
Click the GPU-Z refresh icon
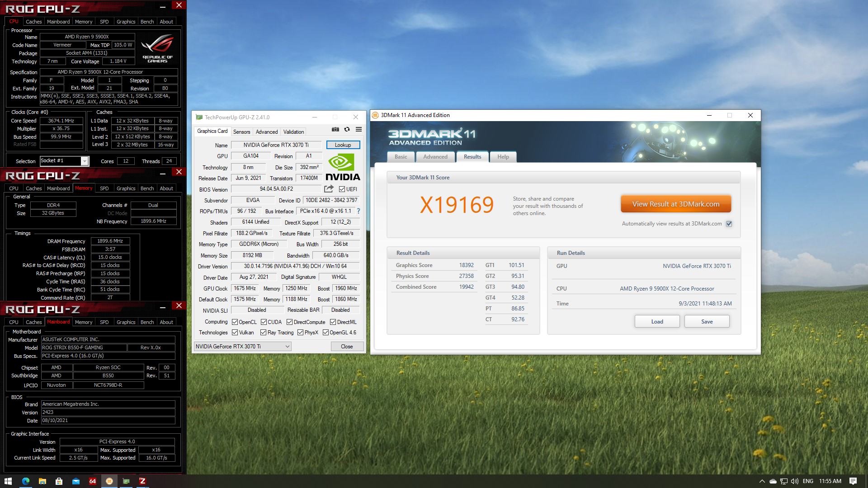click(347, 129)
